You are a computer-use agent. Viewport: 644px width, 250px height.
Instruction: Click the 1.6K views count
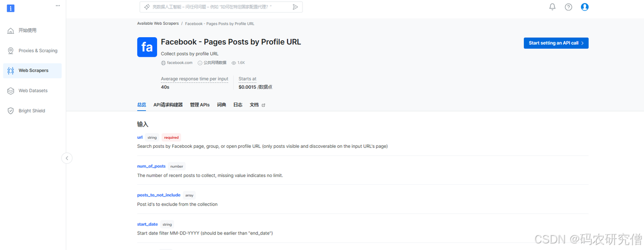pos(241,63)
